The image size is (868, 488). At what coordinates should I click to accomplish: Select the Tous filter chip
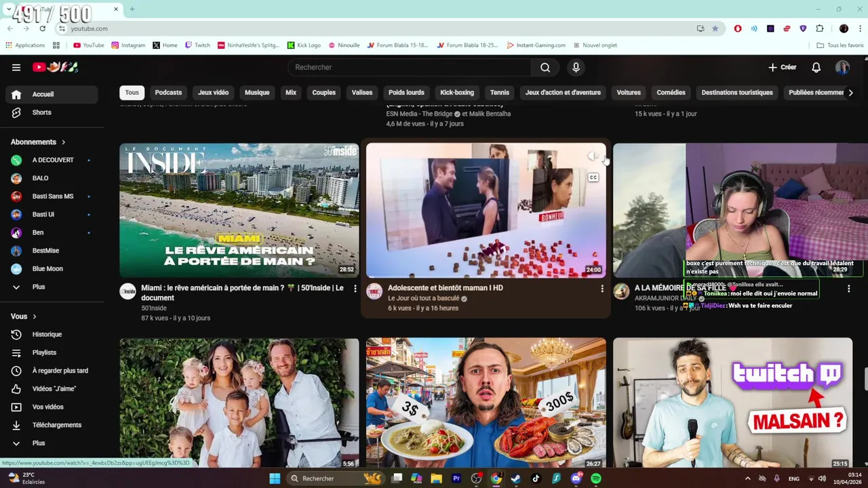(132, 93)
